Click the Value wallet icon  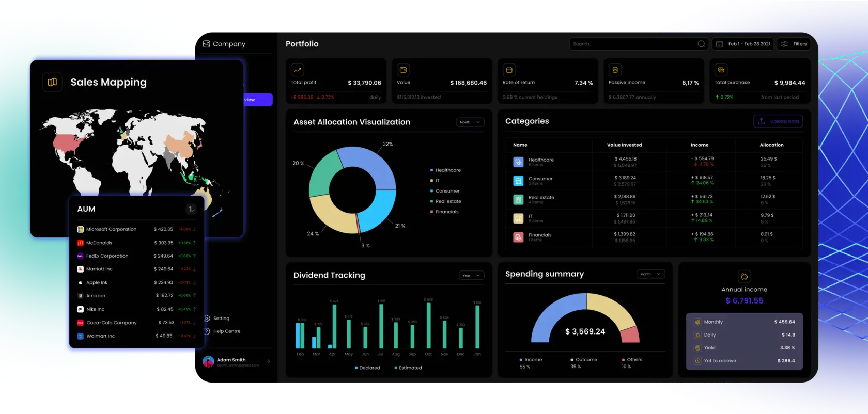point(404,70)
